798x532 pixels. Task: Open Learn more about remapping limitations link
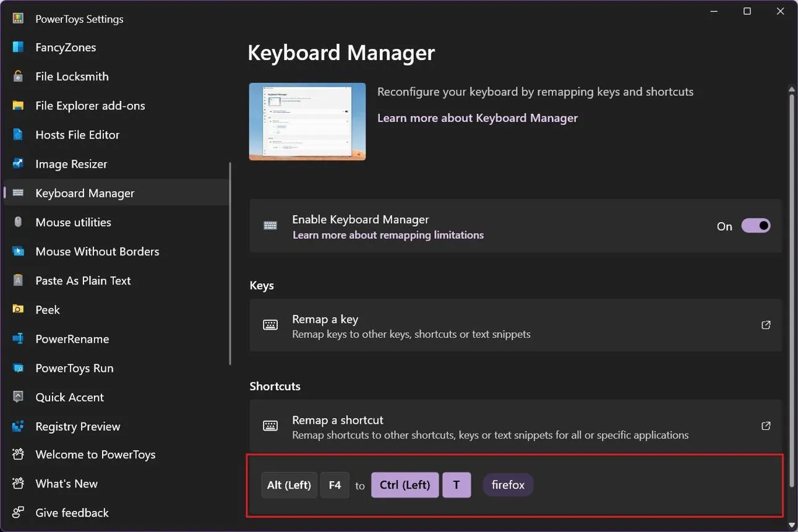click(x=388, y=235)
